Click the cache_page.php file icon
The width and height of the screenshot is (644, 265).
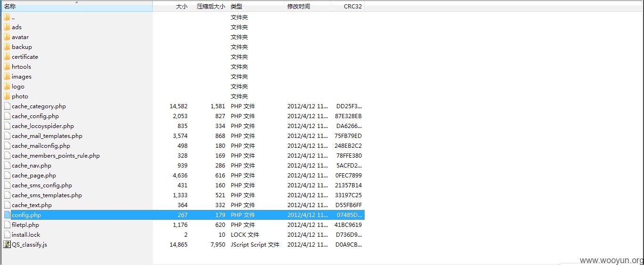click(7, 176)
